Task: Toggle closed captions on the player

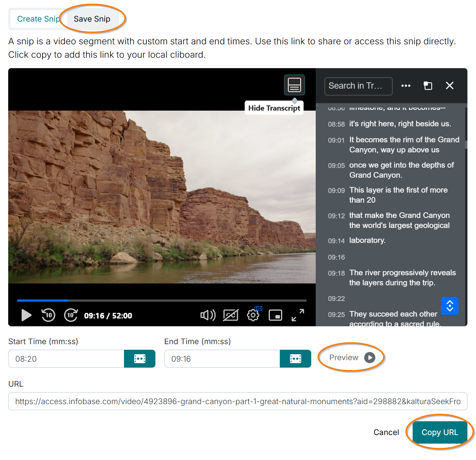Action: (231, 315)
